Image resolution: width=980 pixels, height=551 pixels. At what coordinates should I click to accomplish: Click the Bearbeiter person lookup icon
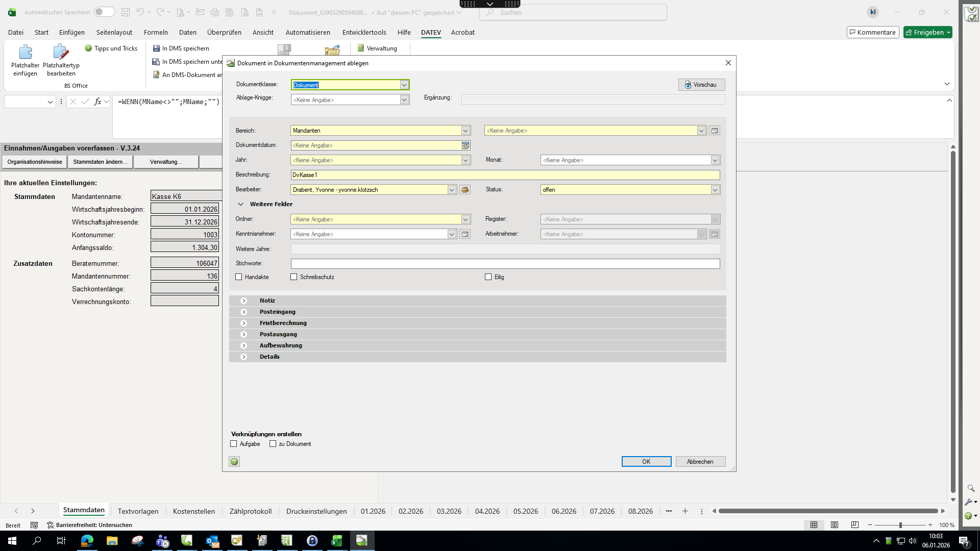(x=465, y=190)
